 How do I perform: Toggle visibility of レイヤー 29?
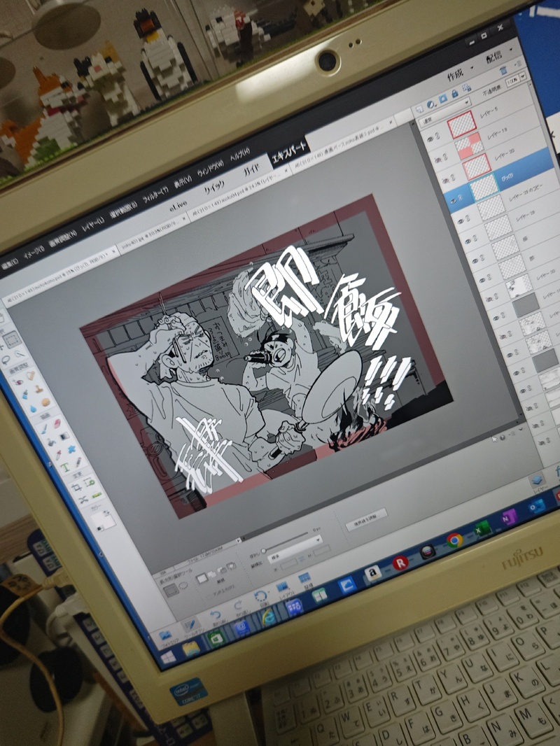tap(468, 241)
